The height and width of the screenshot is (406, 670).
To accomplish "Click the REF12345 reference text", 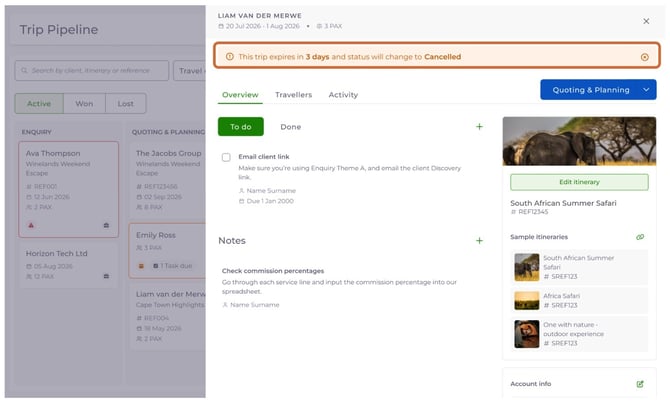I will 533,212.
